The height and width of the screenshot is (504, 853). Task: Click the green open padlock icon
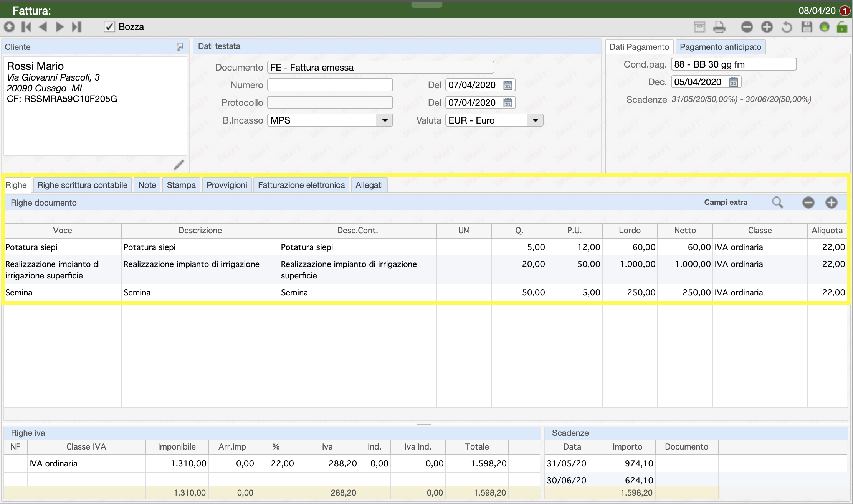pos(842,27)
